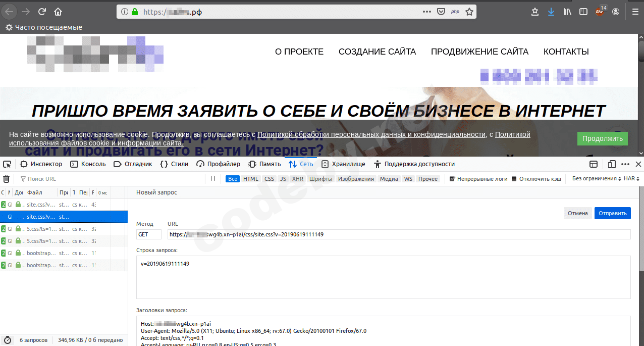644x346 pixels.
Task: Bookmark this page with the star
Action: coord(469,12)
